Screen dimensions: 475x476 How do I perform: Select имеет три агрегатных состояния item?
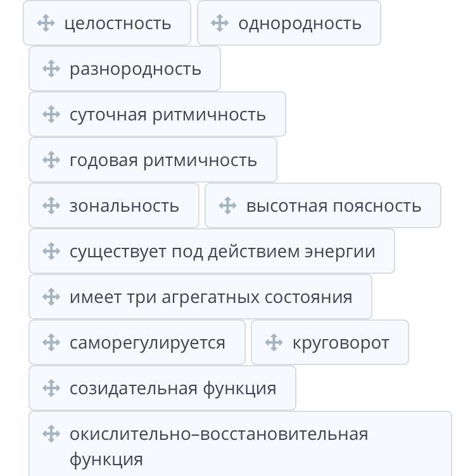click(x=210, y=297)
